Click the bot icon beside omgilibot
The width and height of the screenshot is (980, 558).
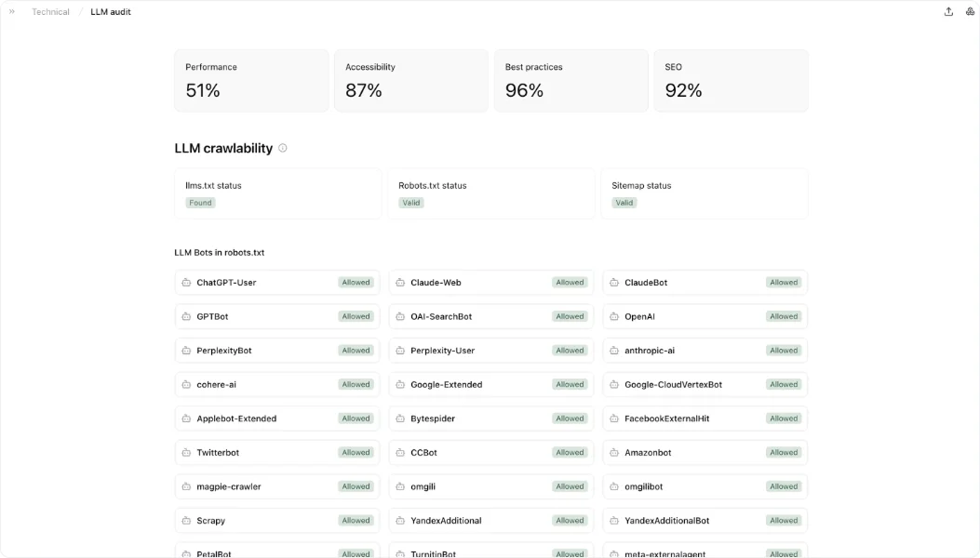click(614, 486)
